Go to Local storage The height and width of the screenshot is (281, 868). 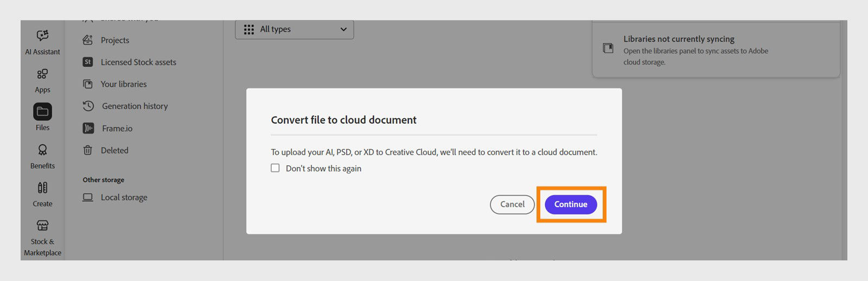pos(124,197)
